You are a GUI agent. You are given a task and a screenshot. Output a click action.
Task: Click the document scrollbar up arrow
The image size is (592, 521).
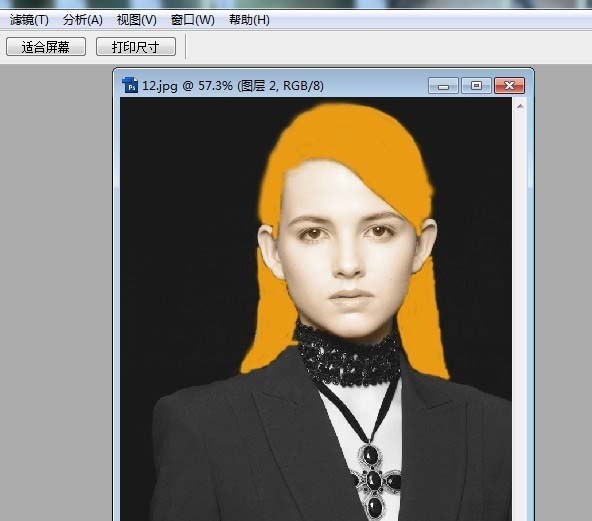coord(520,106)
